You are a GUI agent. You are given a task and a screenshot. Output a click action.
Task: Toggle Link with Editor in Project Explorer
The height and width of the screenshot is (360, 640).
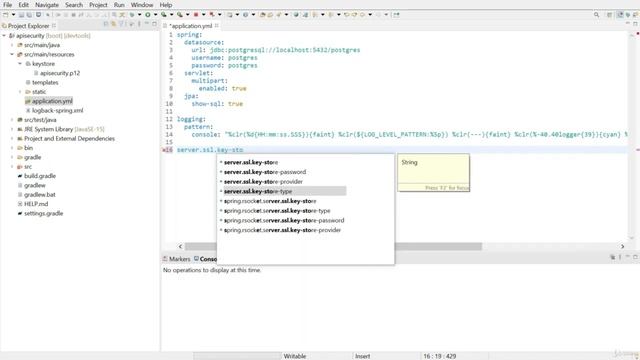coord(114,24)
